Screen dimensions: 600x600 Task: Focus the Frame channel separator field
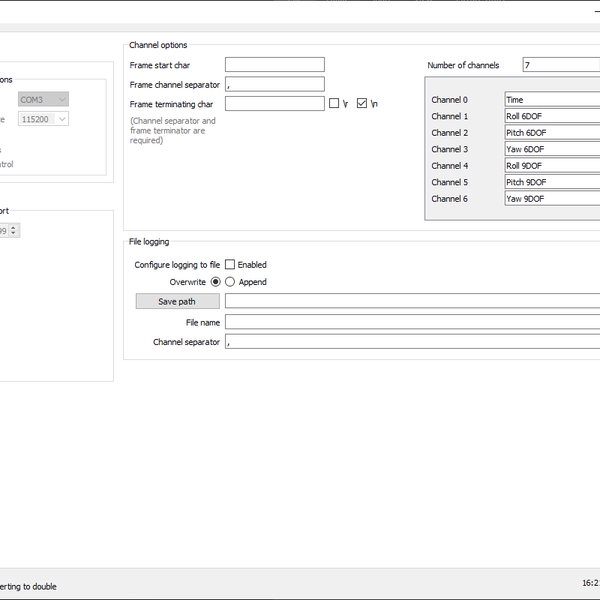274,84
